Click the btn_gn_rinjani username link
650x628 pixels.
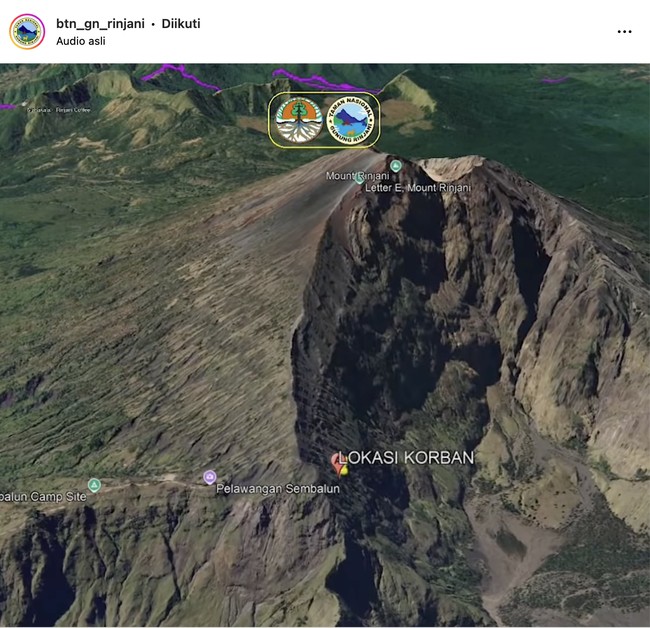100,23
